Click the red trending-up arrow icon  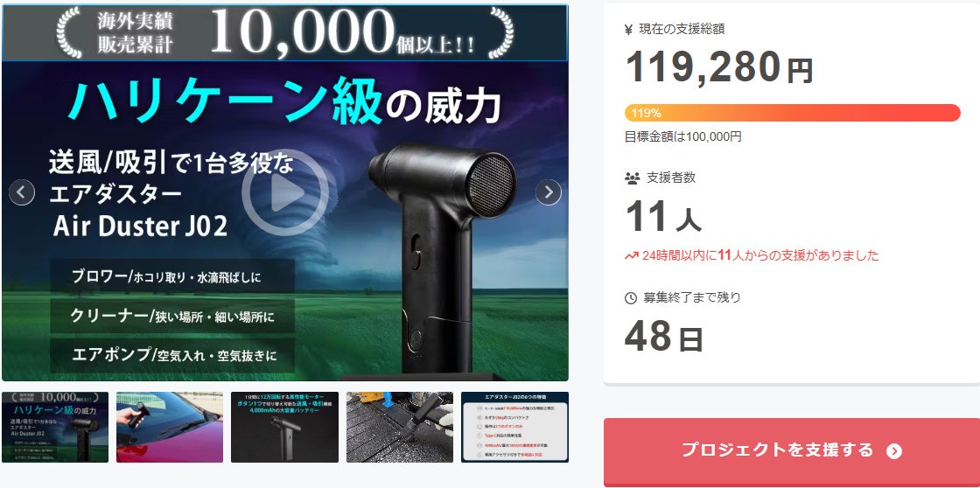pyautogui.click(x=631, y=255)
